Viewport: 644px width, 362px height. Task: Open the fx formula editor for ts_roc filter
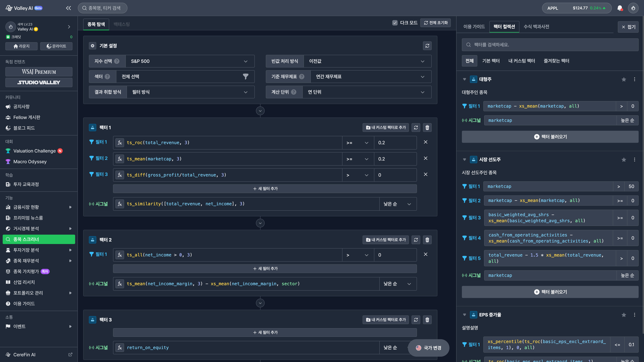pyautogui.click(x=120, y=142)
